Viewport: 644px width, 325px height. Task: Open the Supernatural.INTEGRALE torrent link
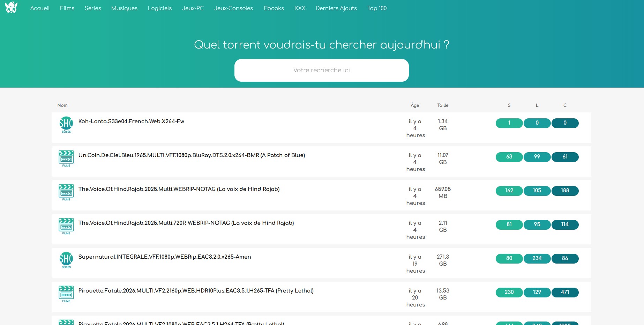[165, 257]
